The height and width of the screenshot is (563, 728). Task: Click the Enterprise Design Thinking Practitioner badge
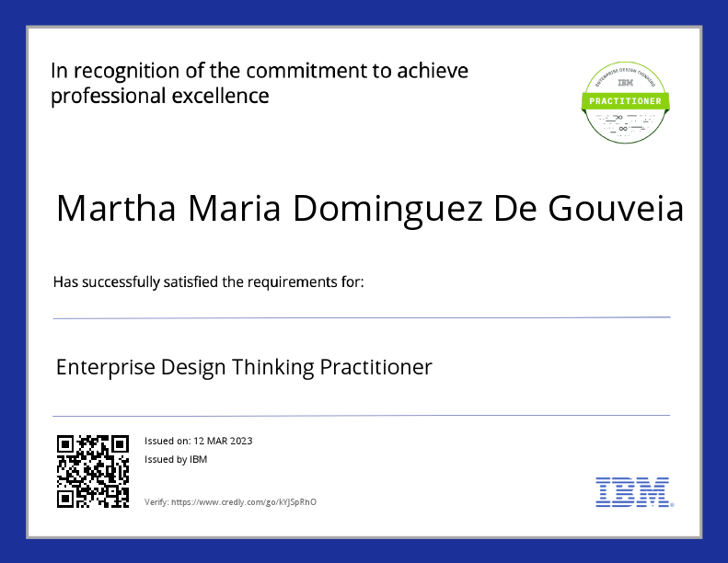625,103
